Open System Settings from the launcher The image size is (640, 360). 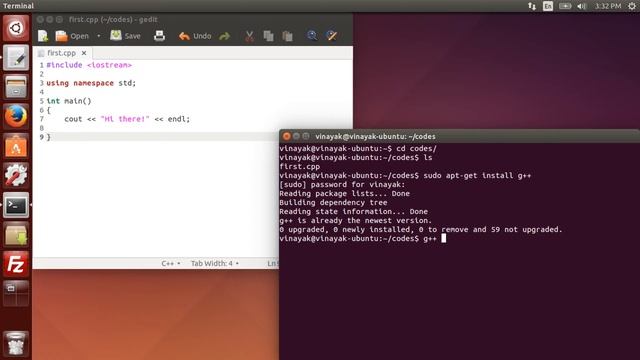pyautogui.click(x=16, y=176)
